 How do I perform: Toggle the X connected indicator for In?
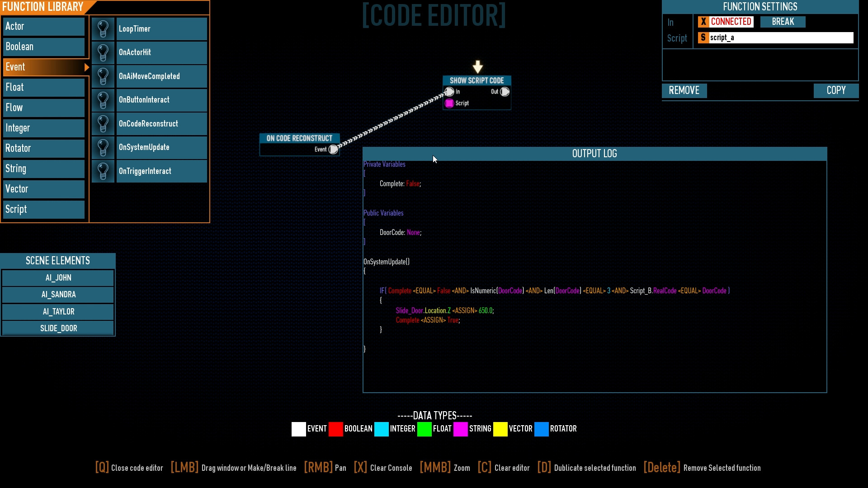pos(703,22)
